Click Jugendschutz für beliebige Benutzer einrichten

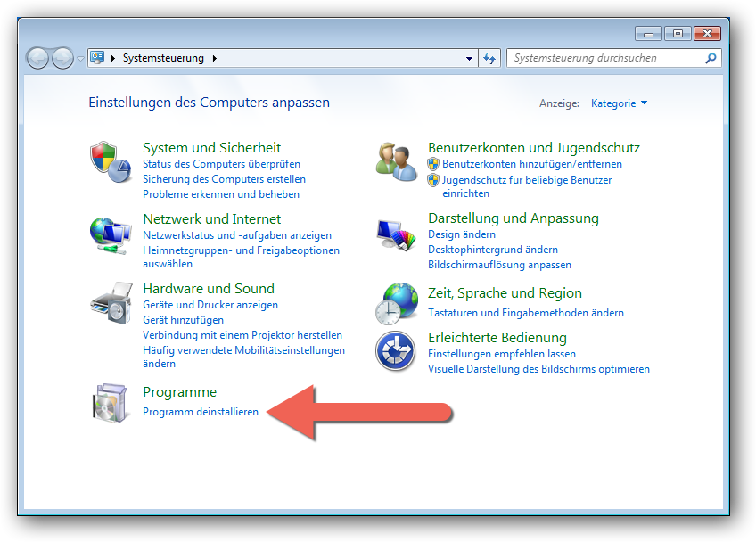point(527,186)
